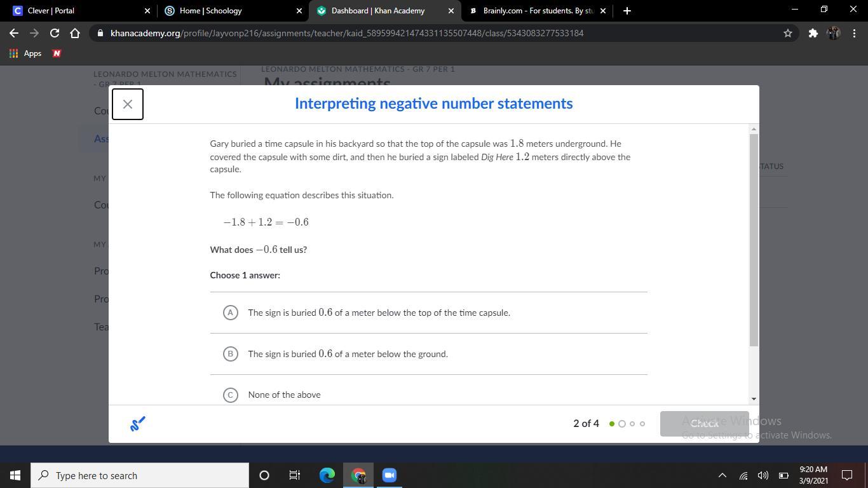The image size is (868, 488).
Task: Select answer A about the time capsule
Action: pyautogui.click(x=429, y=313)
